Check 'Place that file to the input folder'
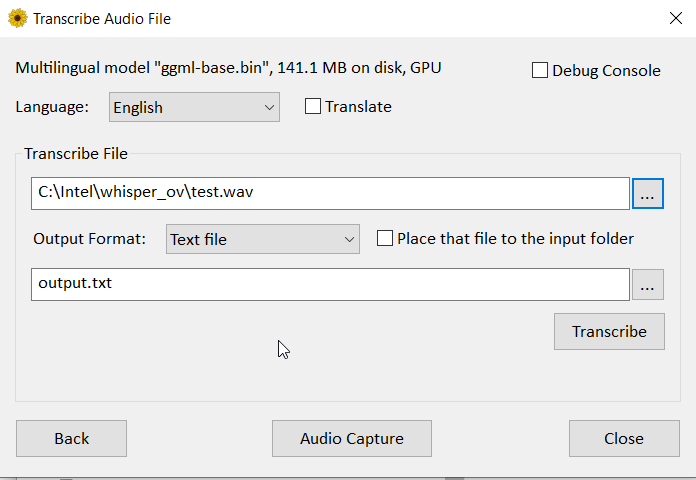 (385, 238)
